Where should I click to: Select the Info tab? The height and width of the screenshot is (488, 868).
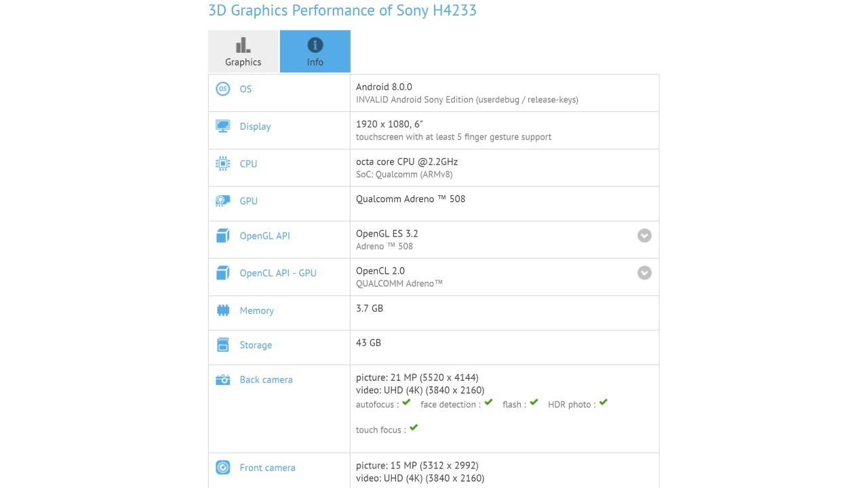pos(315,52)
